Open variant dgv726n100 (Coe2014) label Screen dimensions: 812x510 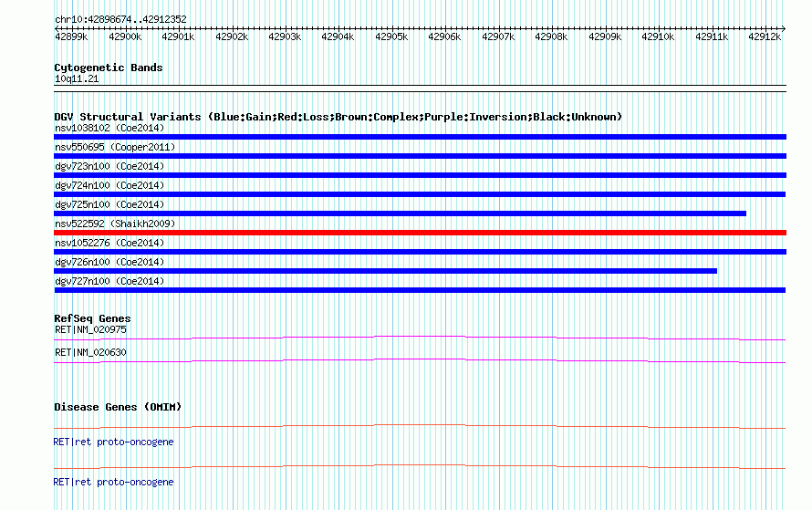coord(109,262)
